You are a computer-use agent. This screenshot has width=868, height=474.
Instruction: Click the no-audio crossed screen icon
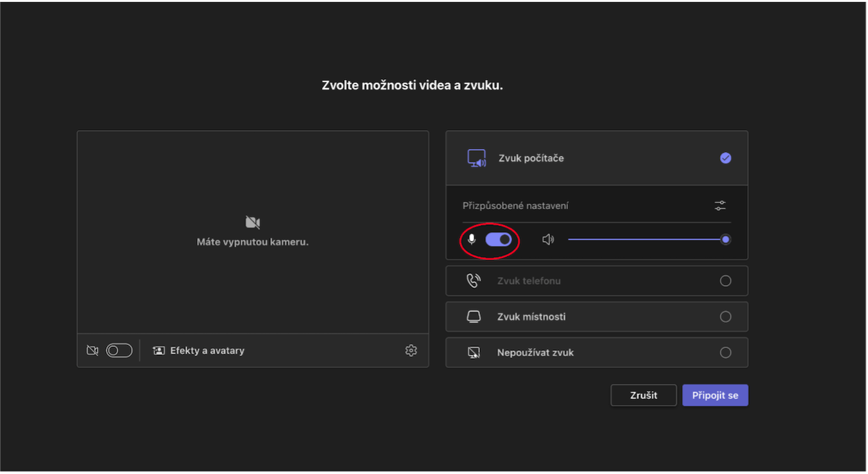coord(474,352)
